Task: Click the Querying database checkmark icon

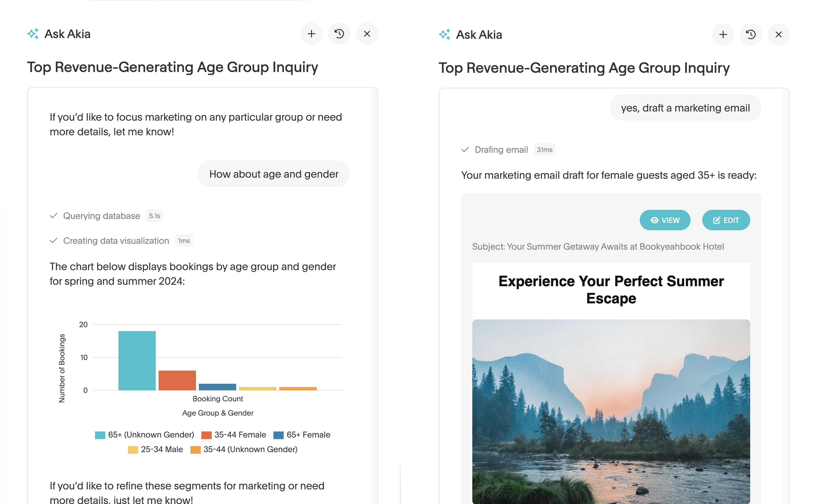Action: [54, 216]
